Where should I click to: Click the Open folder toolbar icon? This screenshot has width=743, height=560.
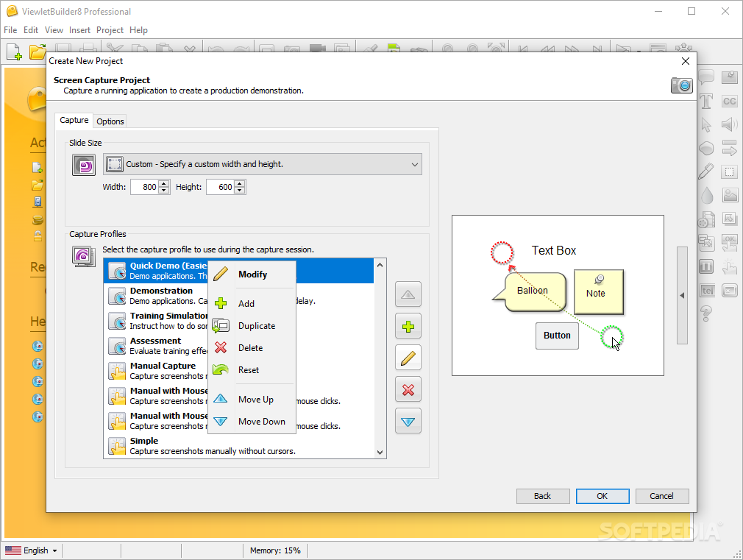tap(38, 52)
